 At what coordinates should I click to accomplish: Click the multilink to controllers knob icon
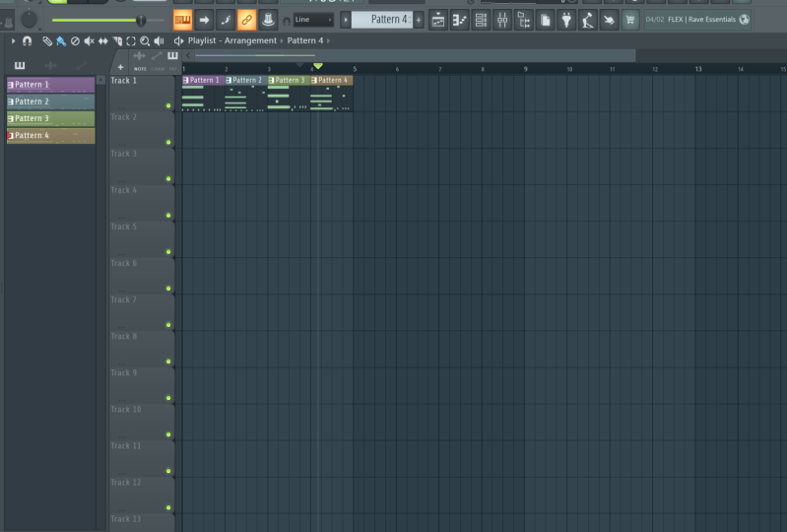[x=268, y=20]
